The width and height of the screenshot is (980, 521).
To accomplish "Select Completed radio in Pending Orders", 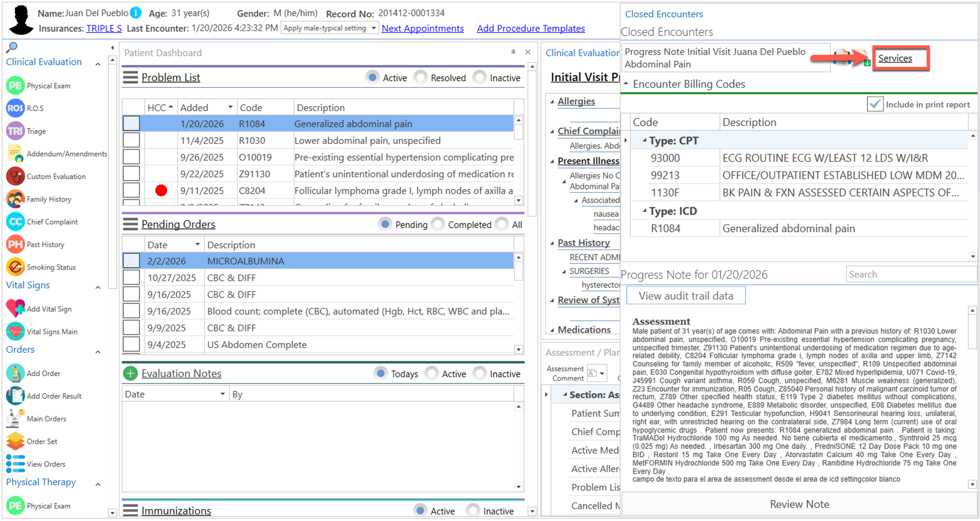I will [437, 224].
